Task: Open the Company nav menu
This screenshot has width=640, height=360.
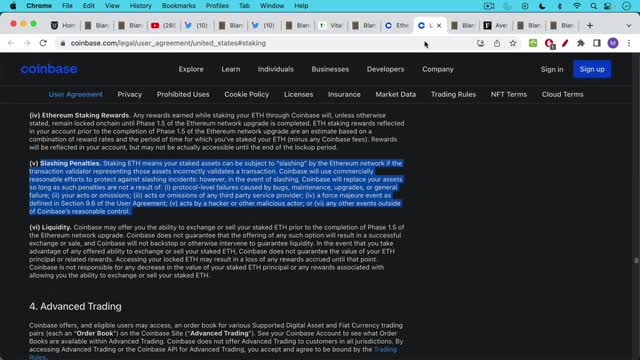Action: click(438, 69)
